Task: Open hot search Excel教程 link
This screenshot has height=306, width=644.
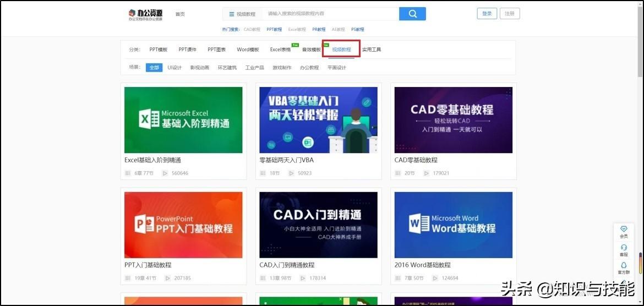Action: click(x=297, y=30)
